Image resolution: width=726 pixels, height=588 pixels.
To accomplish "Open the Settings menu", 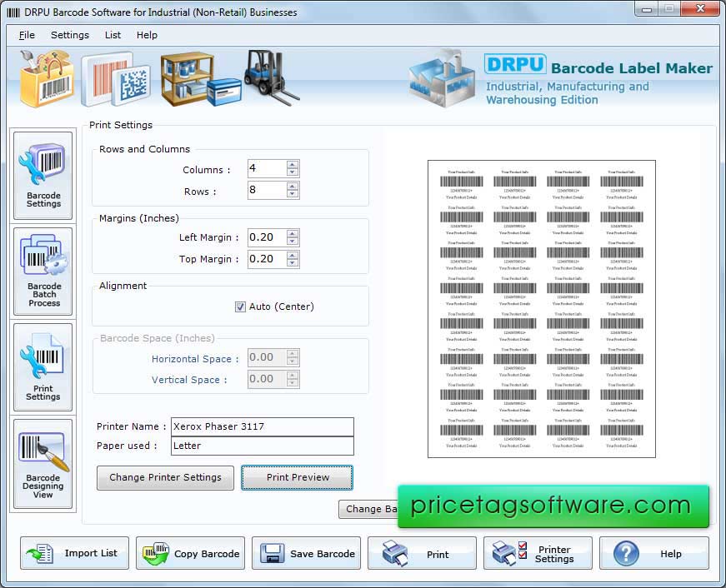I will [x=70, y=35].
